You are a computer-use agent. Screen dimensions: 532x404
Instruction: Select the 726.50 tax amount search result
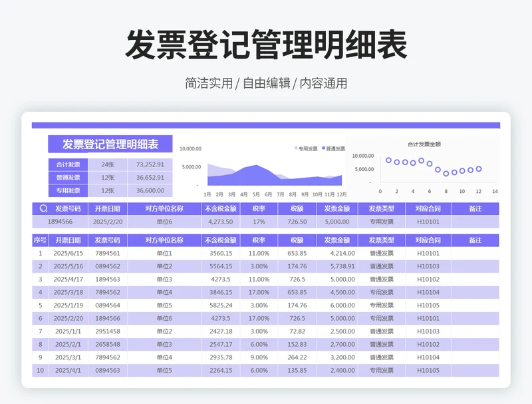point(297,222)
